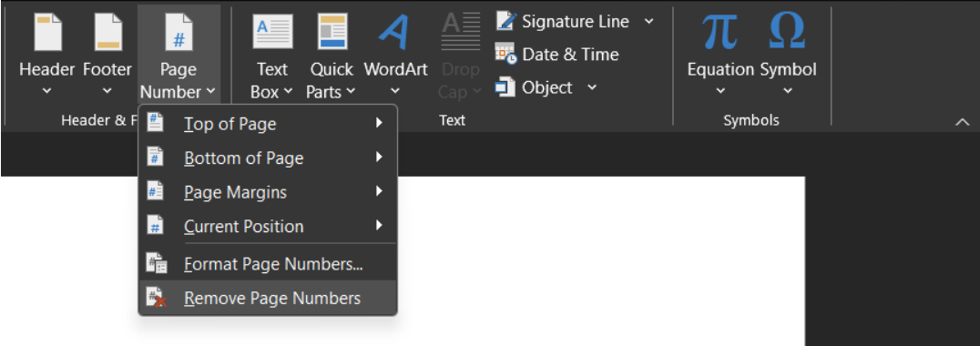Click the Format Page Numbers icon
980x346 pixels.
157,263
